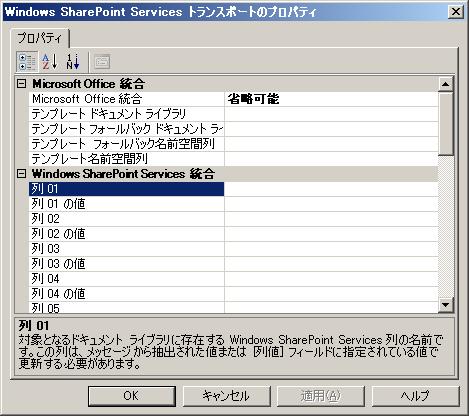Click the scrollbar up arrow
Screen dimensions: 469x416
[x=446, y=84]
